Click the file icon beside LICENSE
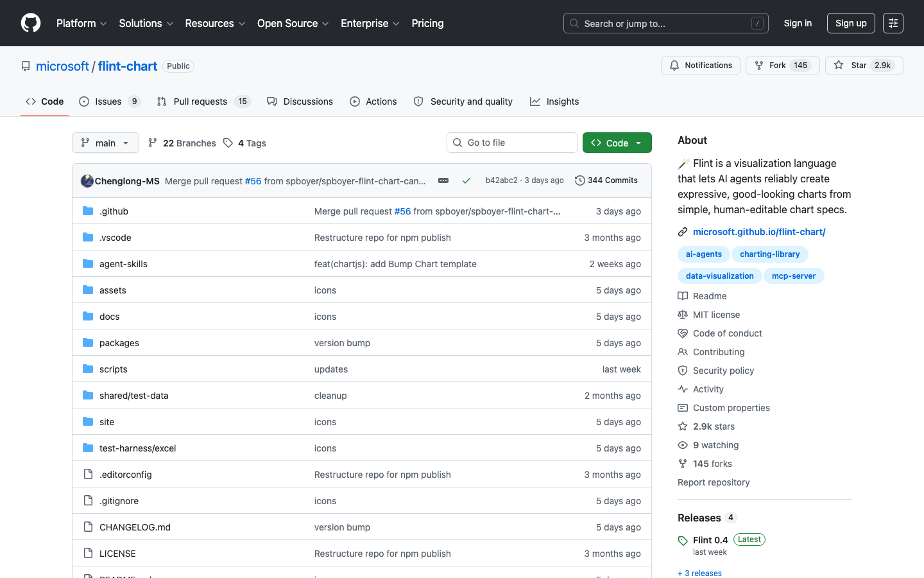This screenshot has width=924, height=578. (88, 553)
